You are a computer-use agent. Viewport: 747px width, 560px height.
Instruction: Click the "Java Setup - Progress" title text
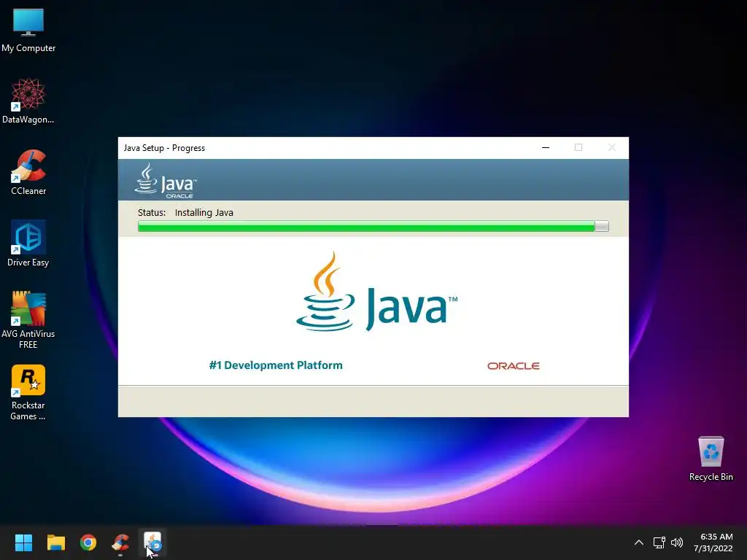point(164,148)
